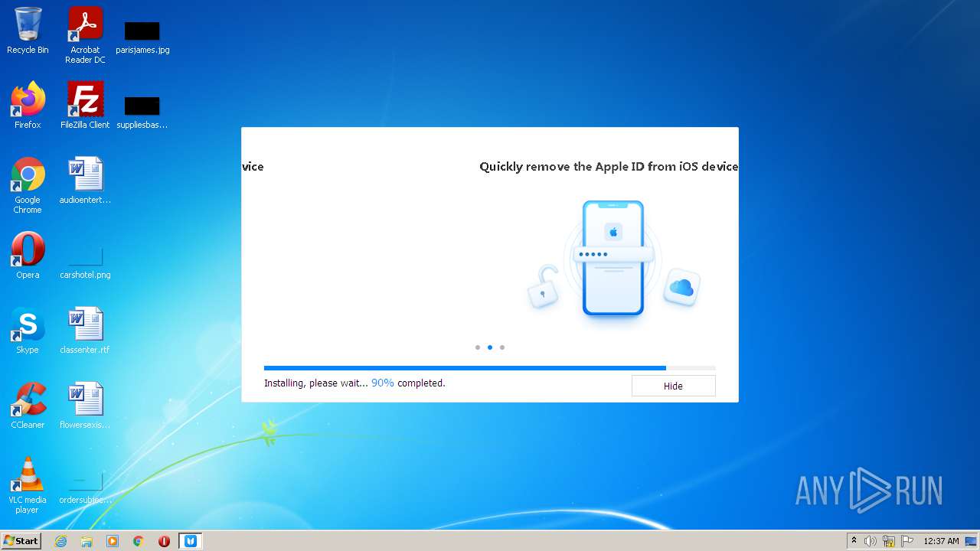The image size is (980, 551).
Task: Launch the CCleaner desktop shortcut
Action: [x=28, y=406]
